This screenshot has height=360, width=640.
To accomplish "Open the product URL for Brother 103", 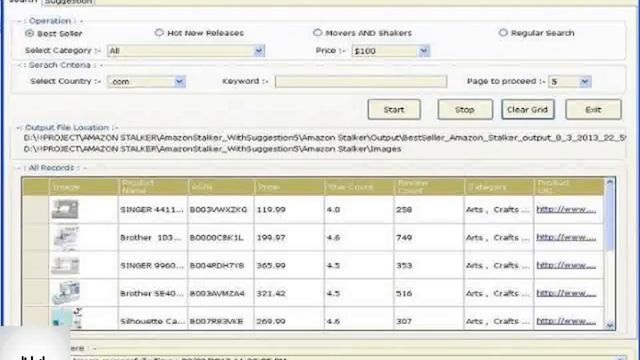I will point(566,237).
